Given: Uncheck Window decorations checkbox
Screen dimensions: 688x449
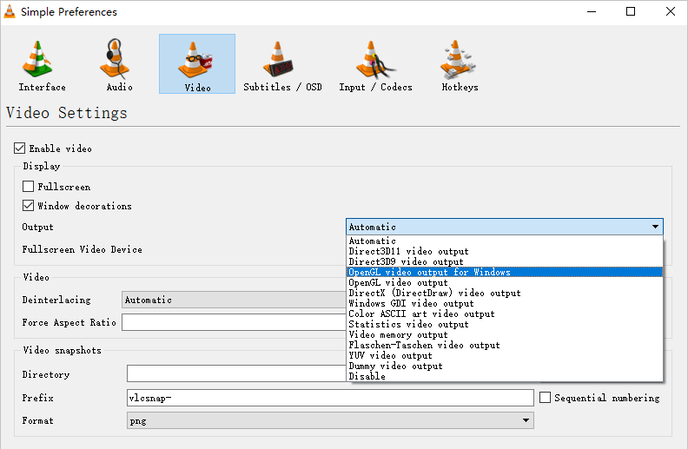Looking at the screenshot, I should 28,205.
